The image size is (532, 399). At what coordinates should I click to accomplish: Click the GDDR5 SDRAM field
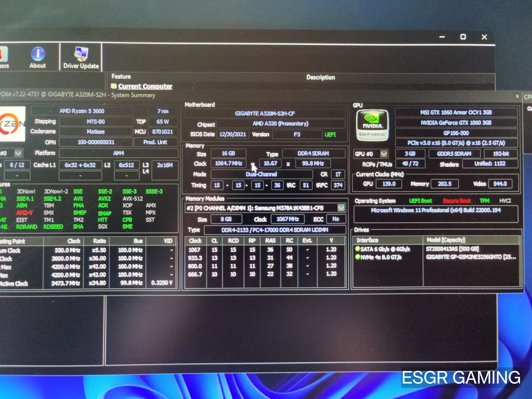[454, 154]
